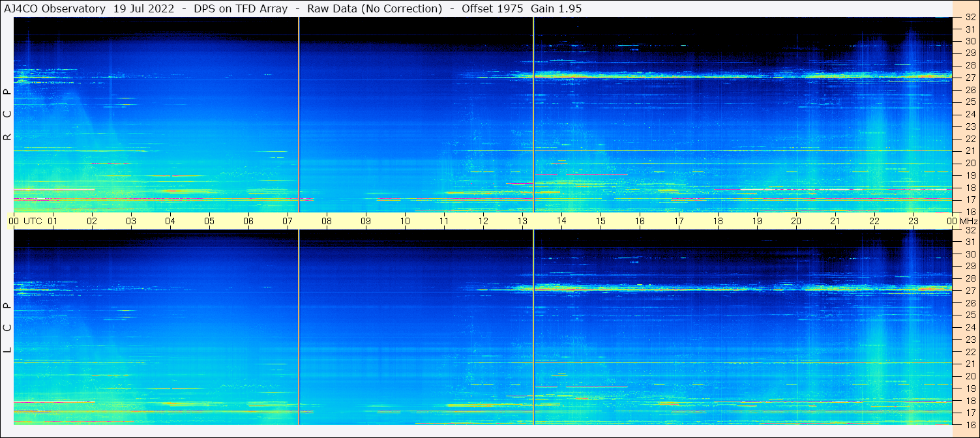Image resolution: width=980 pixels, height=438 pixels.
Task: Click "DPS on TFD Array" header text
Action: pos(241,8)
